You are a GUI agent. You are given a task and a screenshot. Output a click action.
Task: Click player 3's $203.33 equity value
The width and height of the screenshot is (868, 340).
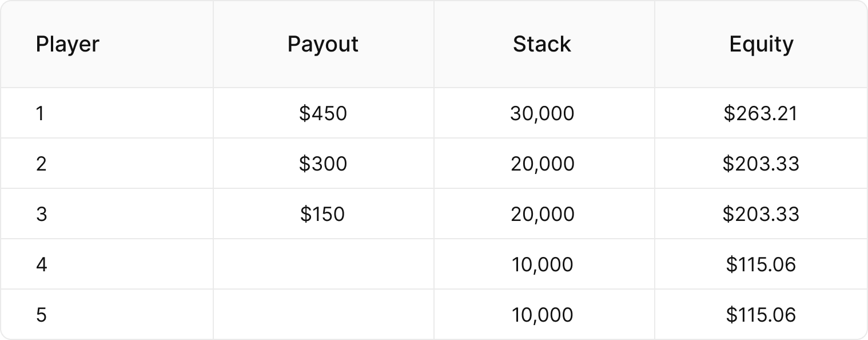[761, 214]
